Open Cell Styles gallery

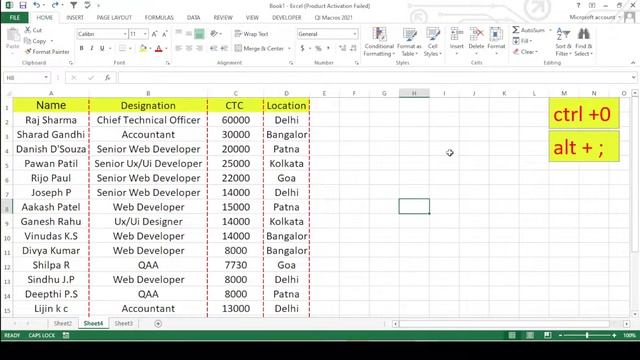click(432, 42)
